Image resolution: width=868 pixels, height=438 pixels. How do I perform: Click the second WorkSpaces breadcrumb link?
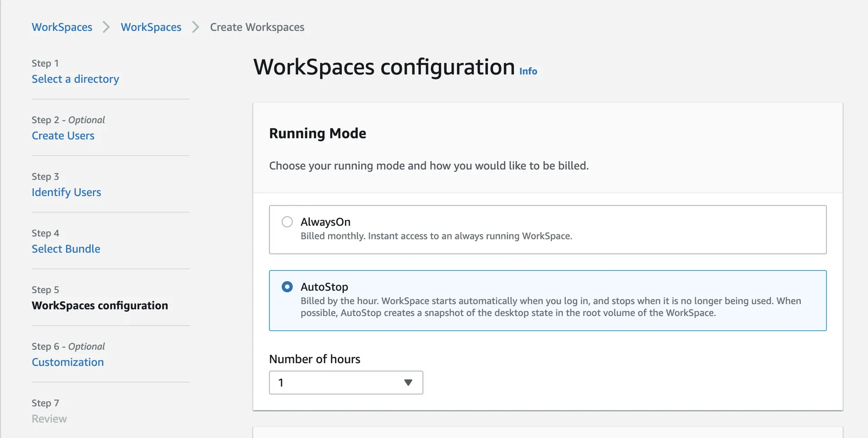click(151, 27)
